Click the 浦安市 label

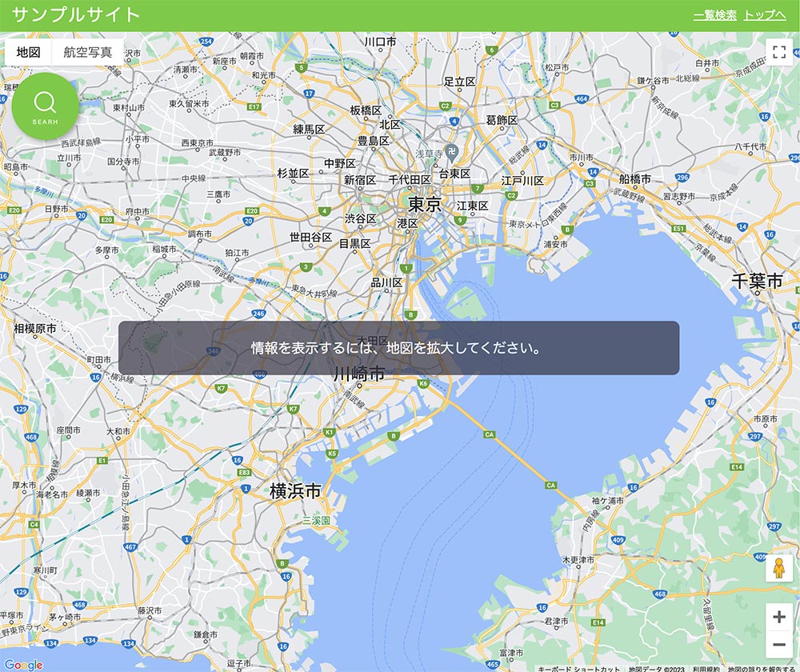pyautogui.click(x=555, y=244)
